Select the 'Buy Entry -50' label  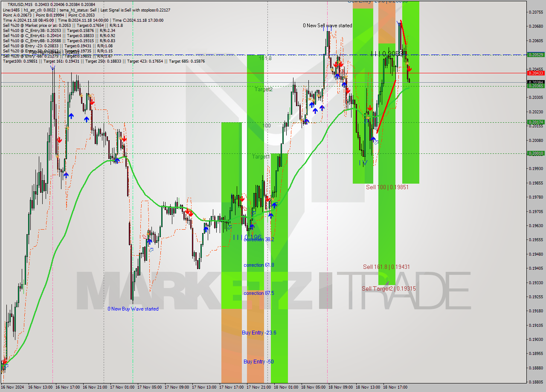[258, 361]
